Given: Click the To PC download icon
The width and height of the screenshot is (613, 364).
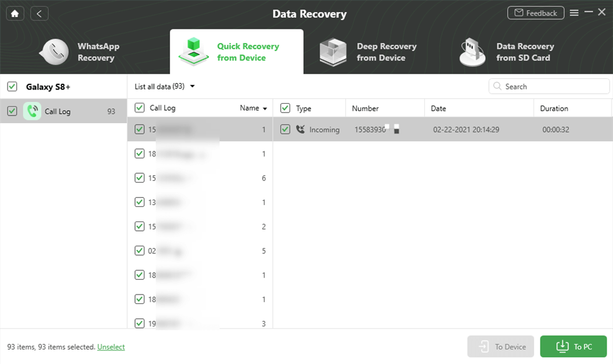Looking at the screenshot, I should click(x=562, y=346).
